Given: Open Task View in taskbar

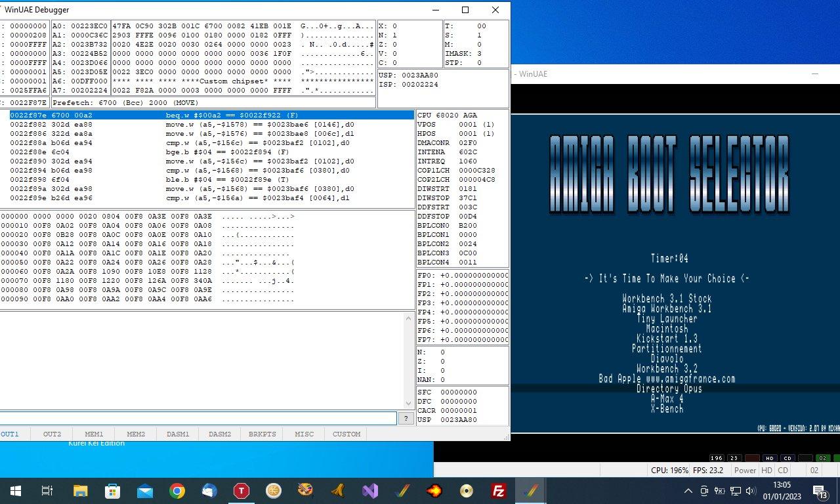Looking at the screenshot, I should [47, 491].
